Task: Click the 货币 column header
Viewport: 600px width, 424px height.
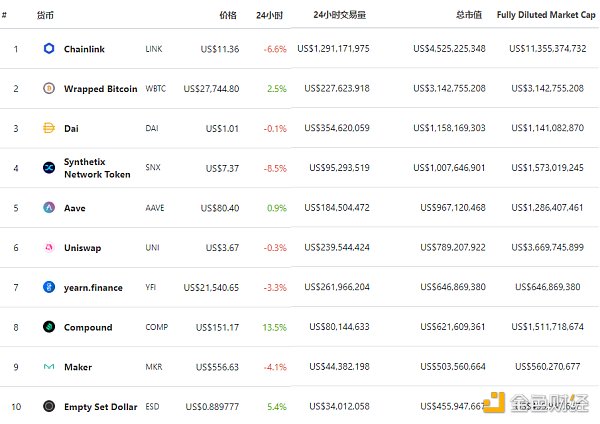Action: pos(45,16)
